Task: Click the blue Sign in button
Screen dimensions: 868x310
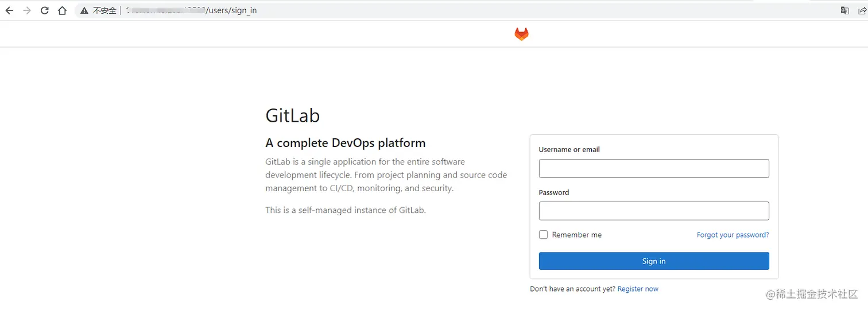Action: click(x=654, y=261)
